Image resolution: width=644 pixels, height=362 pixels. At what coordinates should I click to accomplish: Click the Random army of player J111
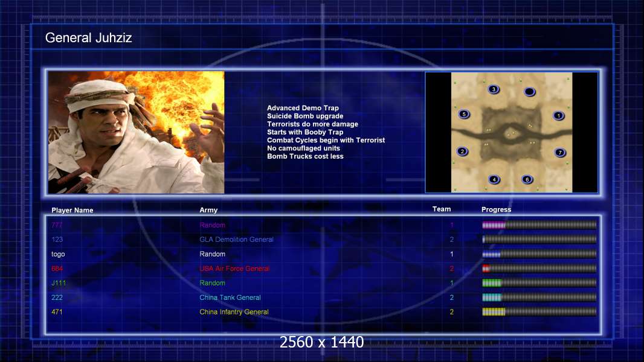pos(212,283)
